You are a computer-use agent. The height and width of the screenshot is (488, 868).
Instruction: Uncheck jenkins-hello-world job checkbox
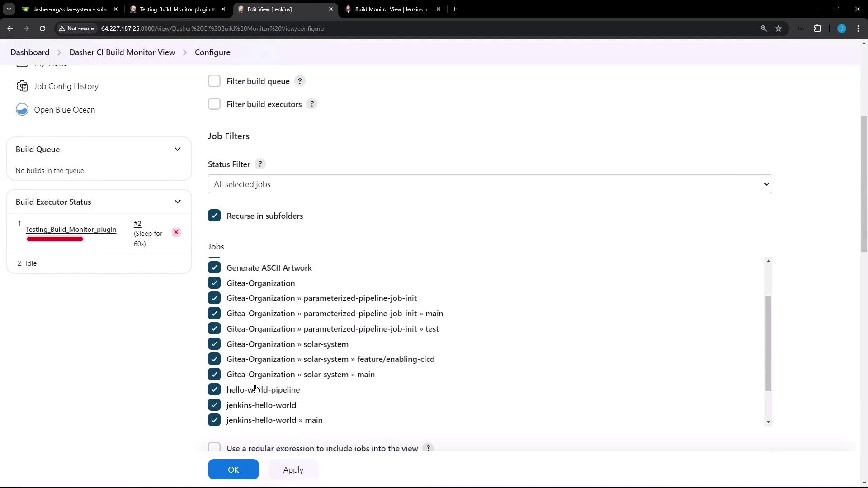(214, 405)
